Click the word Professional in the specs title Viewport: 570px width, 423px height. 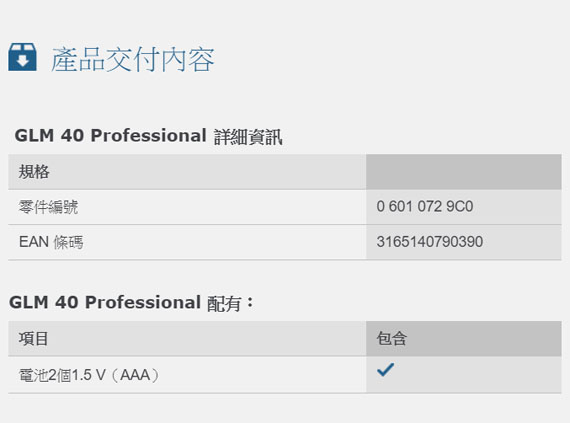pyautogui.click(x=149, y=136)
